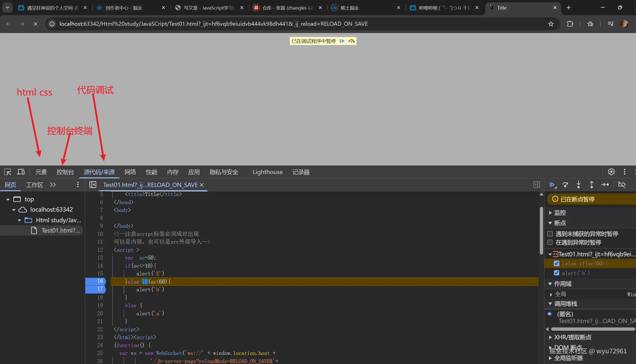Step over next function call
The image size is (636, 364).
tap(565, 185)
